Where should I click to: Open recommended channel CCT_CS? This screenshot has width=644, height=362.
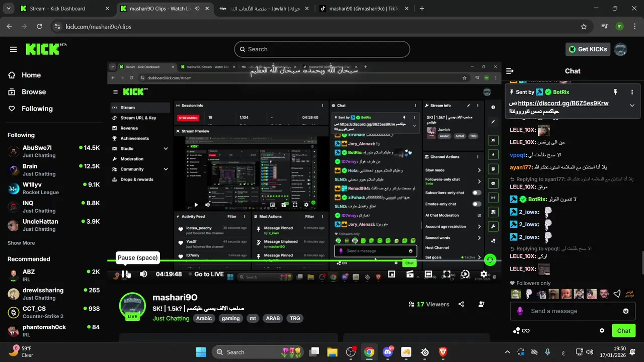coord(53,312)
